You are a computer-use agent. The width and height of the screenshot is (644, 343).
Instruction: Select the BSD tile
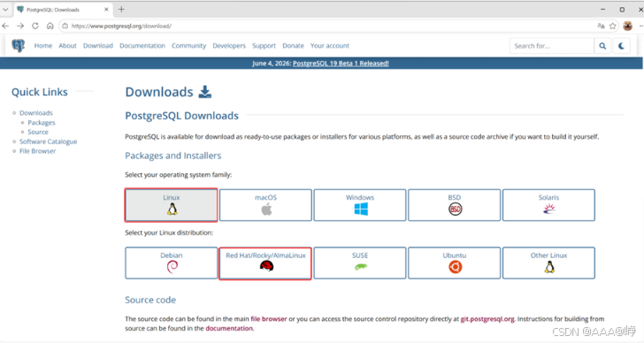(455, 205)
